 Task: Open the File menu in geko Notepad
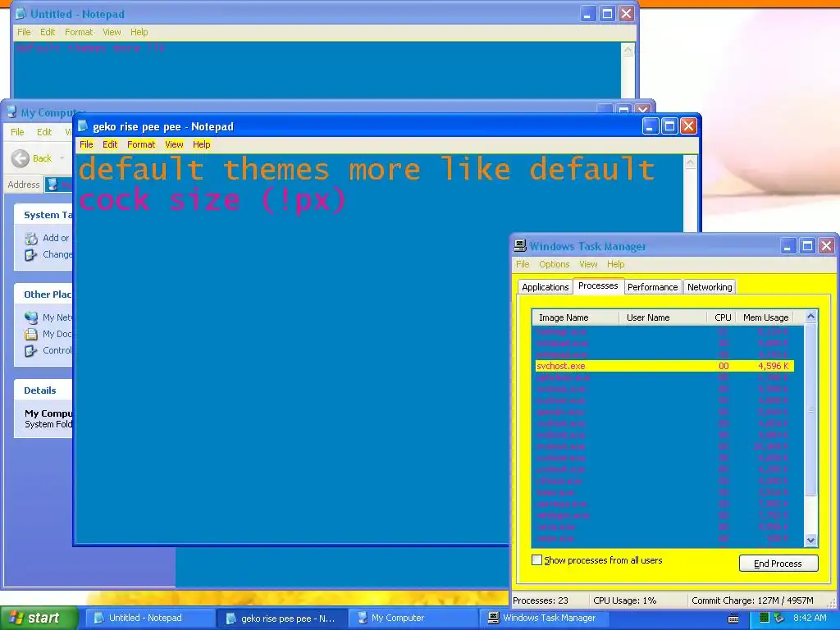coord(86,144)
